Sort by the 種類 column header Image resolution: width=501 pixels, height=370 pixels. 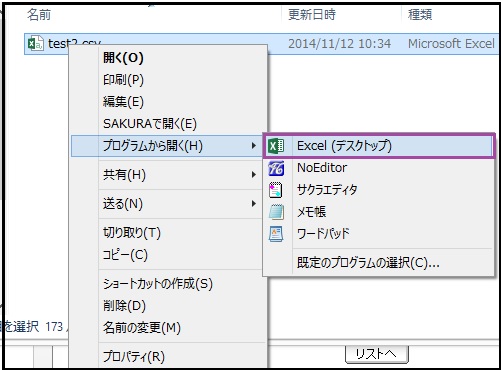tap(420, 15)
